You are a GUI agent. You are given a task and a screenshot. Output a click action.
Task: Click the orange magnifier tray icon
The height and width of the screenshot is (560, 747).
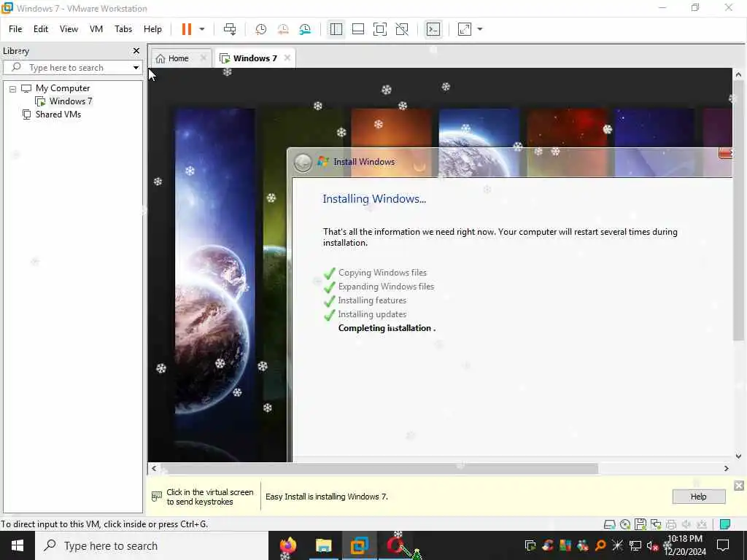pyautogui.click(x=600, y=545)
